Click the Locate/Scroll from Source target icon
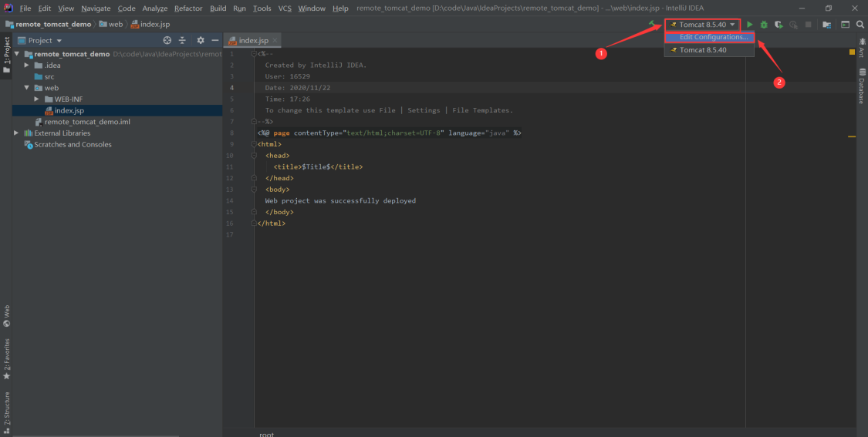 click(167, 40)
